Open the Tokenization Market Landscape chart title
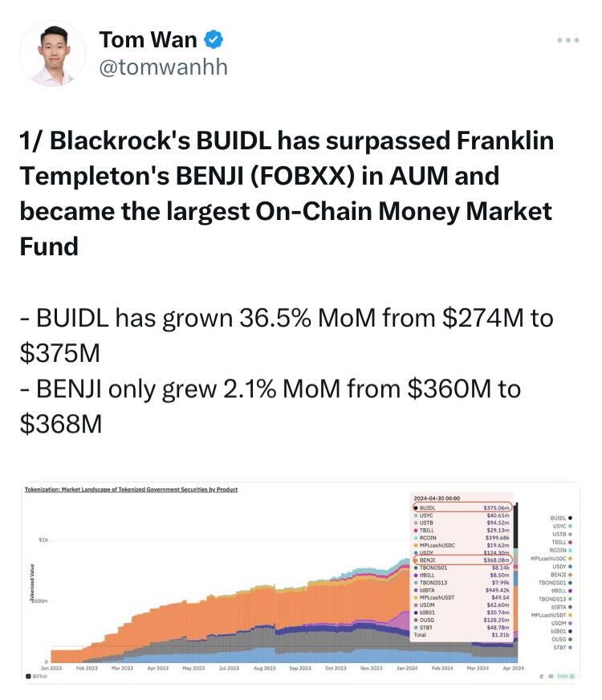This screenshot has height=700, width=602. click(x=131, y=490)
